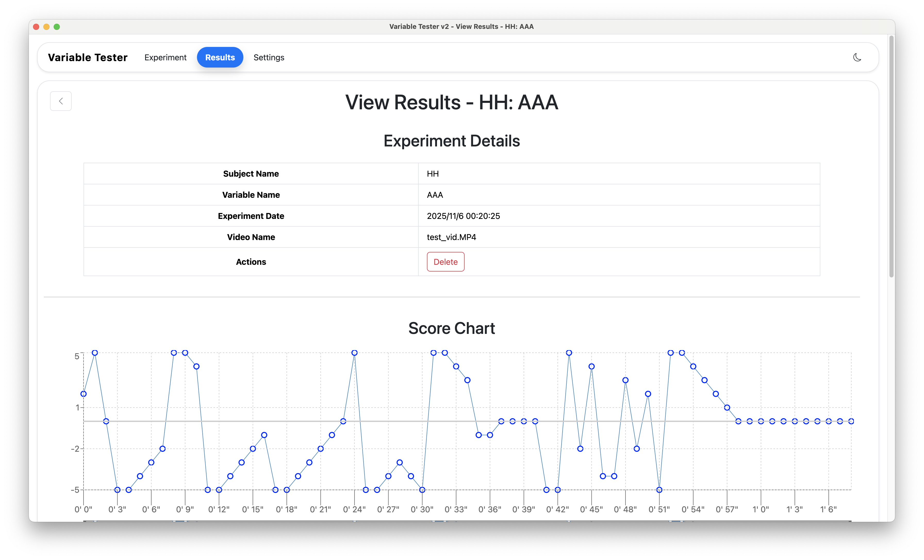Click the 0' 45" time axis label
Image resolution: width=924 pixels, height=560 pixels.
click(x=591, y=509)
